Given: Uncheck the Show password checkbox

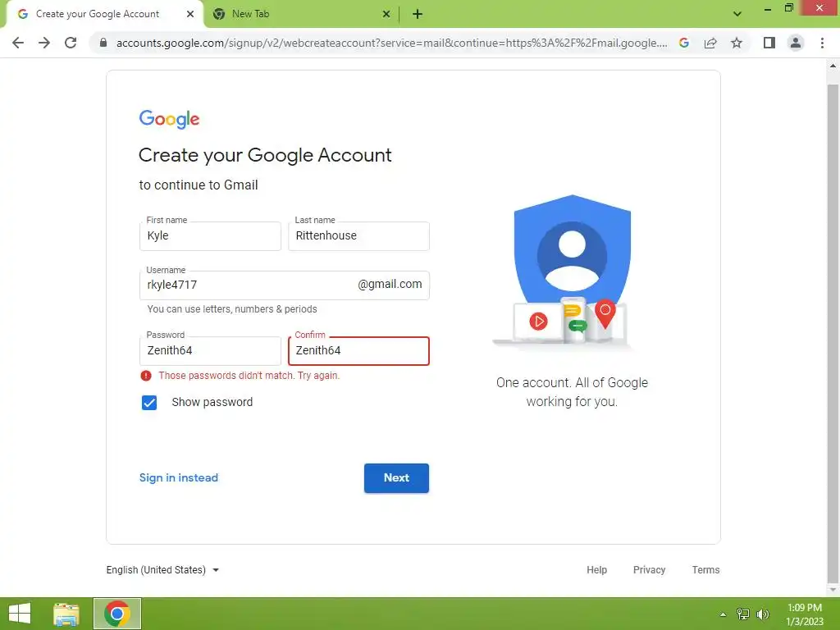Looking at the screenshot, I should pos(149,402).
